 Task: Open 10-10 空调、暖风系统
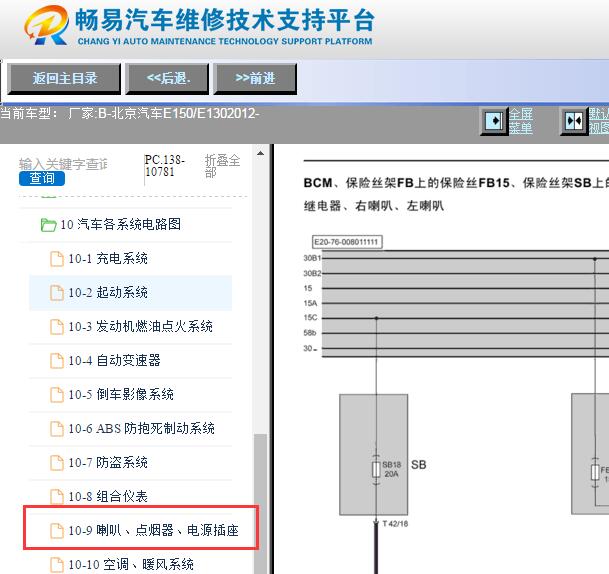pyautogui.click(x=131, y=564)
